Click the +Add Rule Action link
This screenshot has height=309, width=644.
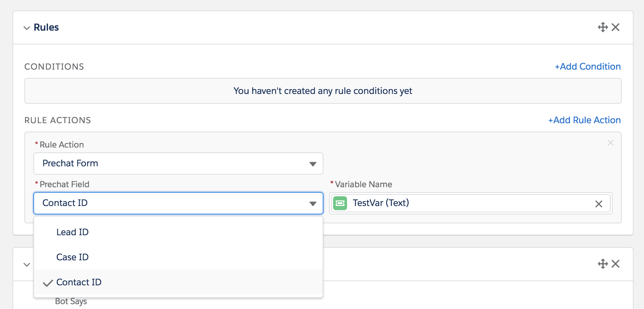click(584, 120)
